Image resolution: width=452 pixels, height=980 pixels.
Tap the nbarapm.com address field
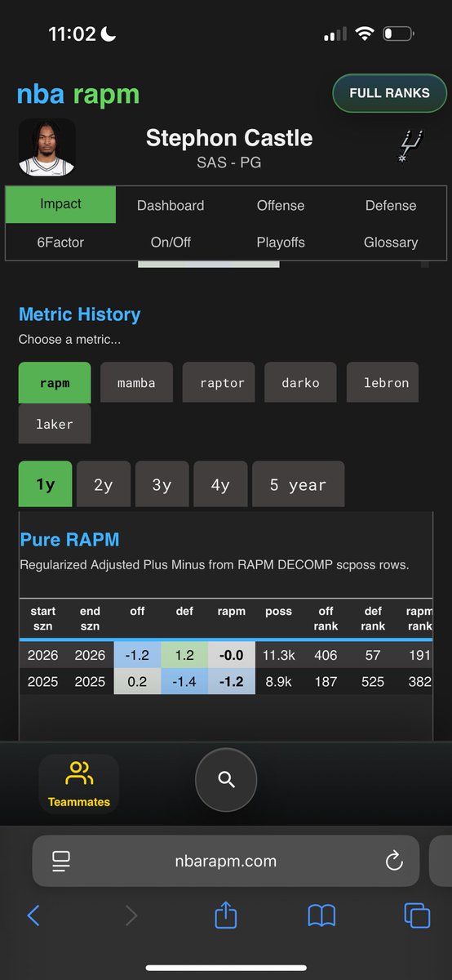click(x=226, y=861)
